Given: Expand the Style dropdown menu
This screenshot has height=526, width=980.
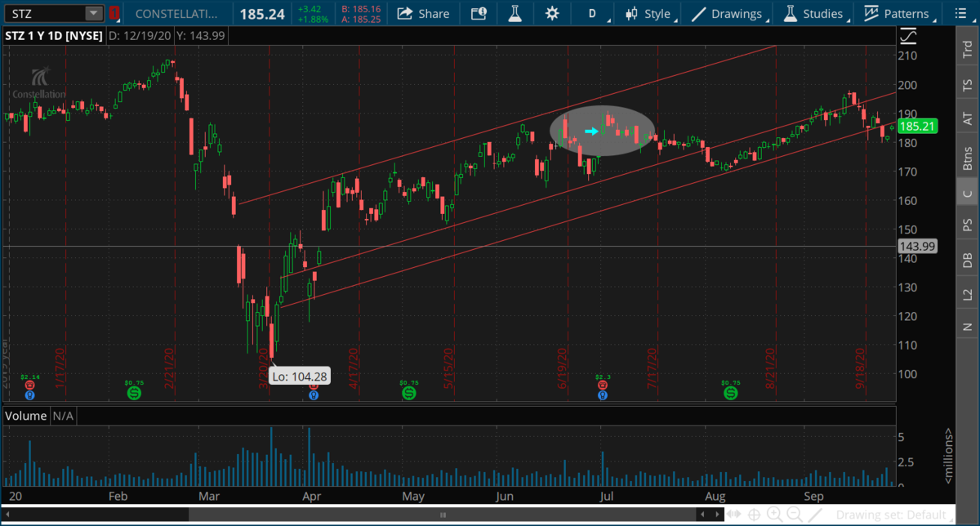Looking at the screenshot, I should [x=648, y=13].
